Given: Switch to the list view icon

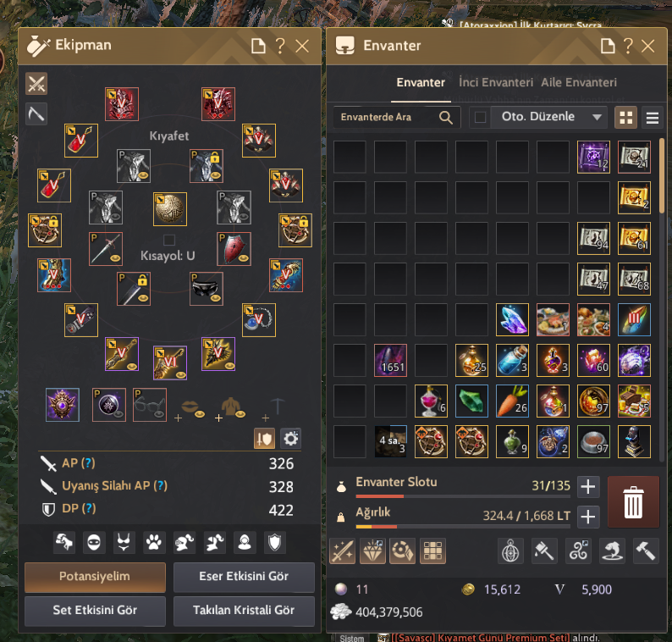Looking at the screenshot, I should pyautogui.click(x=653, y=118).
